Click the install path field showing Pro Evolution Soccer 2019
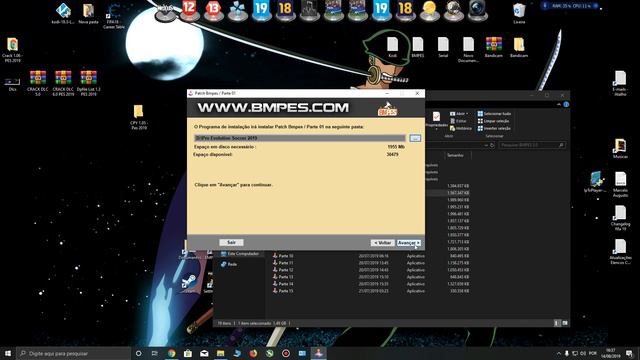Viewport: 640px width, 360px height. (x=300, y=138)
